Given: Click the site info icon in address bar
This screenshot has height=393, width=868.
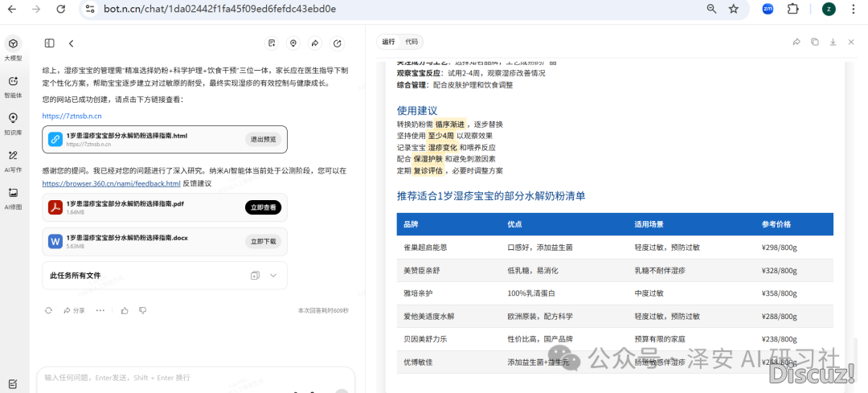Looking at the screenshot, I should [x=91, y=9].
